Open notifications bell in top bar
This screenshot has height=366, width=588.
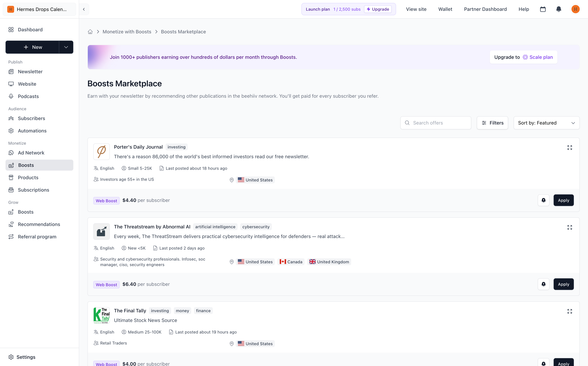click(559, 9)
